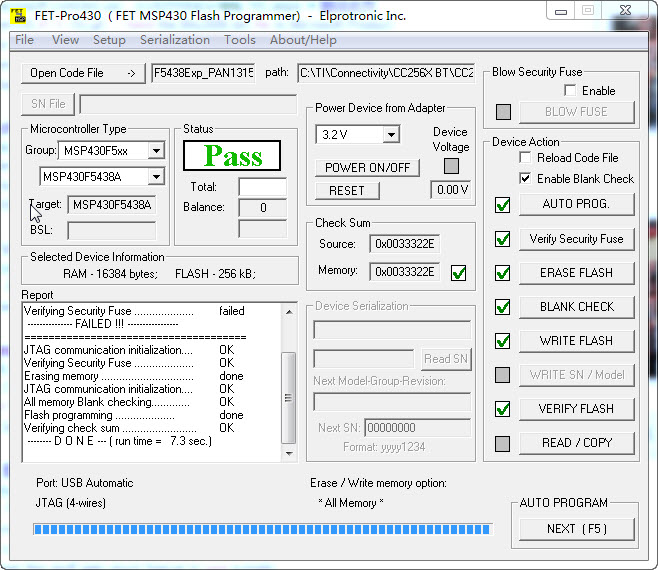Click the green status check beside WRITE FLASH
This screenshot has height=570, width=658.
[x=502, y=341]
